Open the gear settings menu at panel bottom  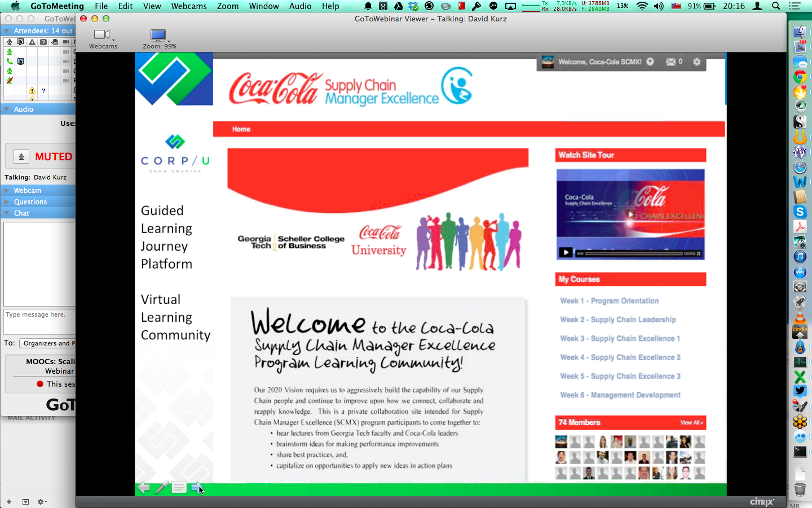point(41,501)
